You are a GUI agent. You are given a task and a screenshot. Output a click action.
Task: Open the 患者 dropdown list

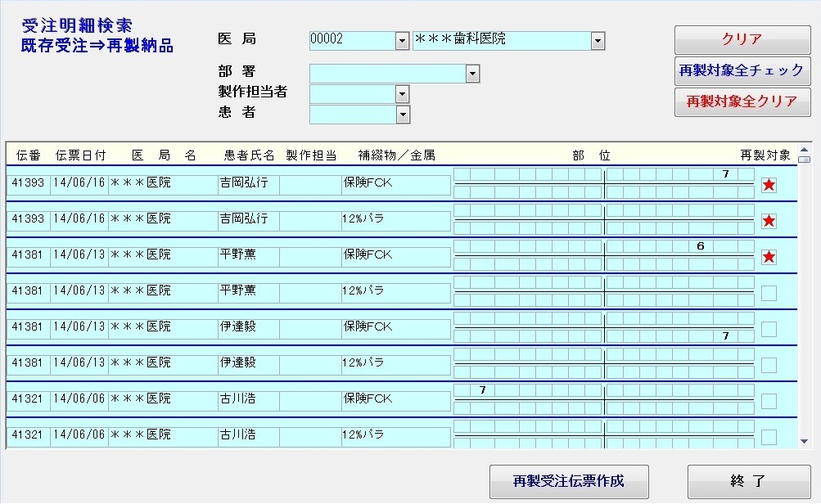402,115
